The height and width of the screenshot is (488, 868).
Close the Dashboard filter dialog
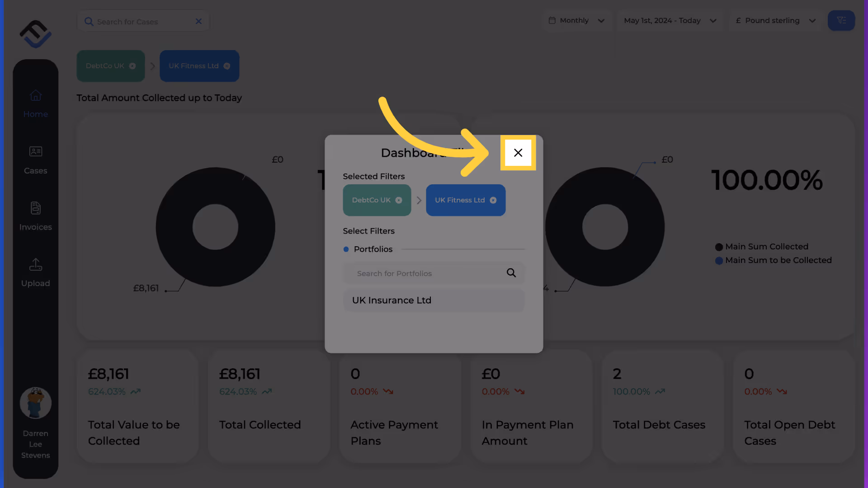pyautogui.click(x=518, y=153)
